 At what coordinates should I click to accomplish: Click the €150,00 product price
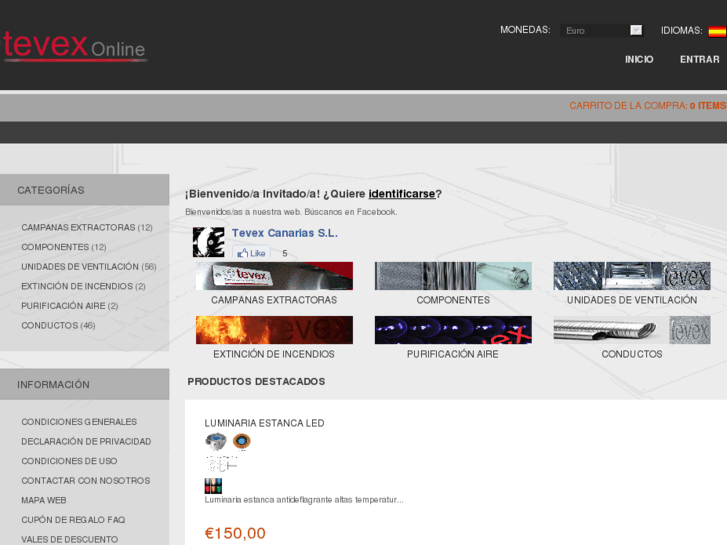[x=235, y=533]
